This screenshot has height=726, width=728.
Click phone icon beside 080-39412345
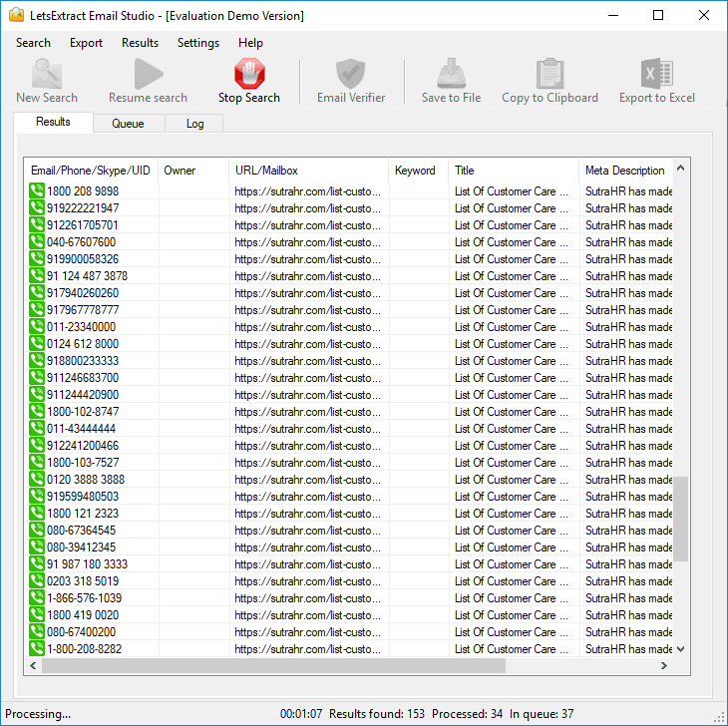[37, 546]
